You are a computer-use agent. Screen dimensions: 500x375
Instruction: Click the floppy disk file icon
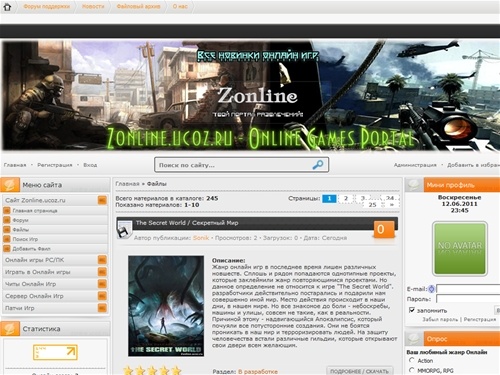tap(124, 230)
